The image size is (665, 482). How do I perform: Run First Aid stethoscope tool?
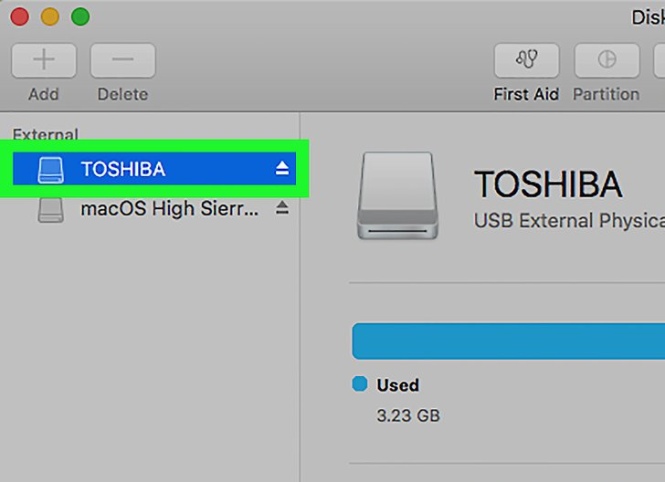pyautogui.click(x=526, y=60)
